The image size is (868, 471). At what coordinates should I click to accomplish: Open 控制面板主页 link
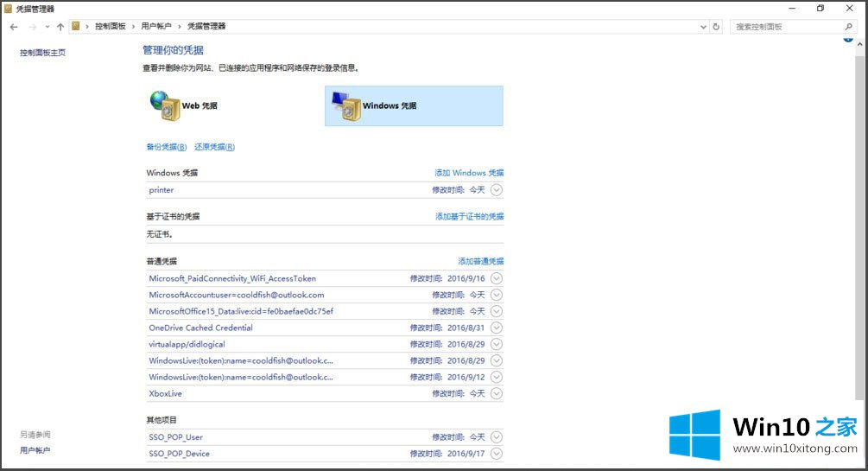[x=42, y=53]
